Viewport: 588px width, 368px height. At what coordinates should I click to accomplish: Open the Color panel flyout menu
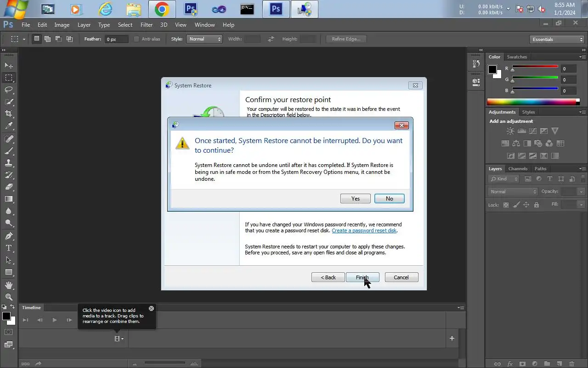tap(582, 57)
